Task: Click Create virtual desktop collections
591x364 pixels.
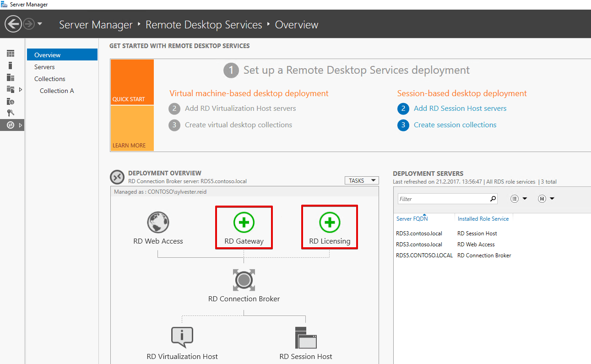Action: click(x=239, y=125)
